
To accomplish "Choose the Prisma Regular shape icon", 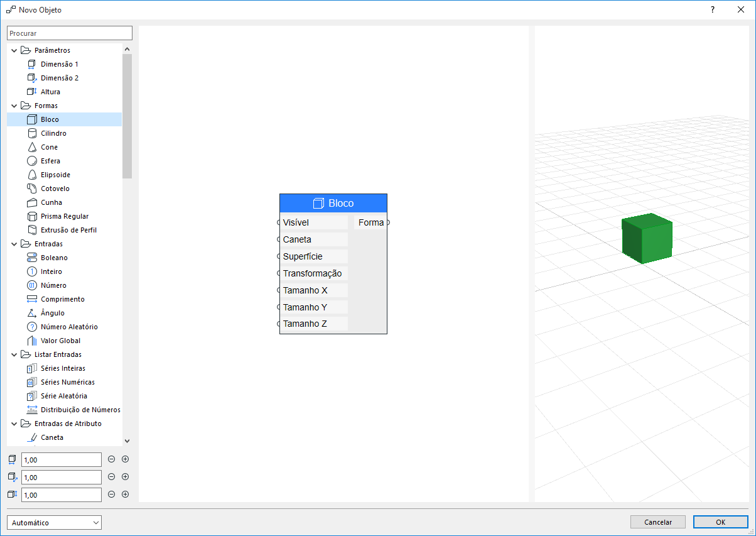I will click(x=33, y=216).
